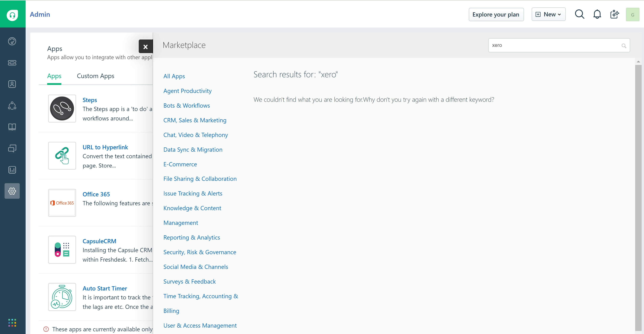Select the Surveys & Feedback category
The image size is (644, 334).
click(190, 282)
